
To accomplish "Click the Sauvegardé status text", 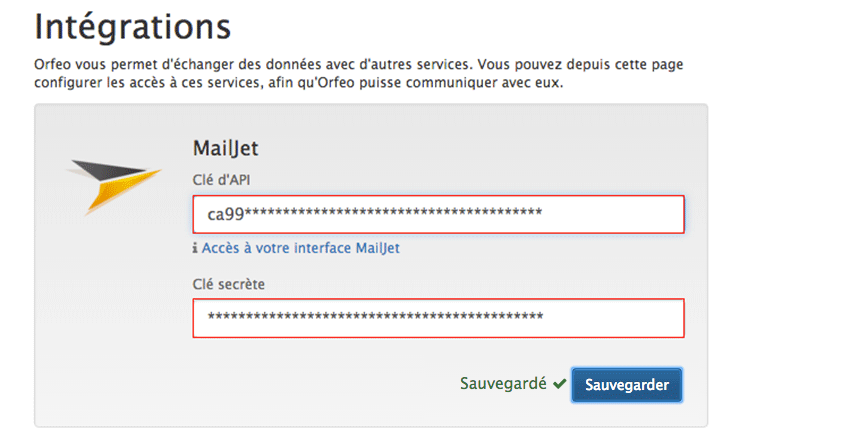I will click(x=502, y=384).
